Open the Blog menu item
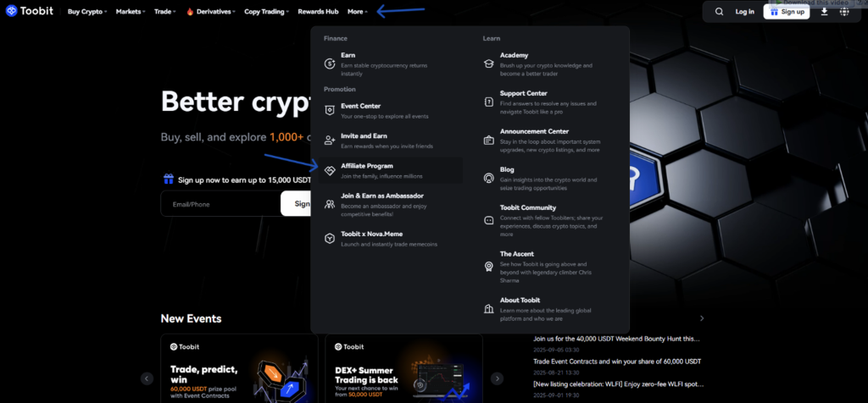868x403 pixels. pos(549,178)
